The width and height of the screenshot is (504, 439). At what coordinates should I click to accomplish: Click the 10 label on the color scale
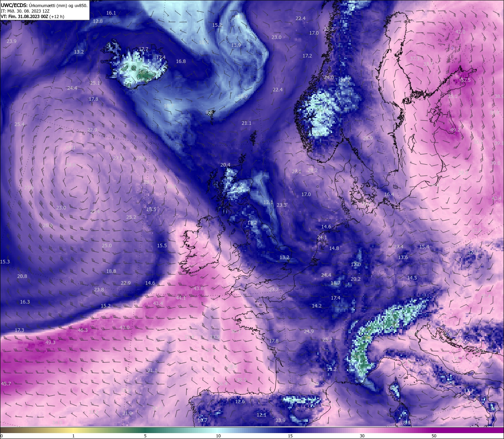point(218,436)
